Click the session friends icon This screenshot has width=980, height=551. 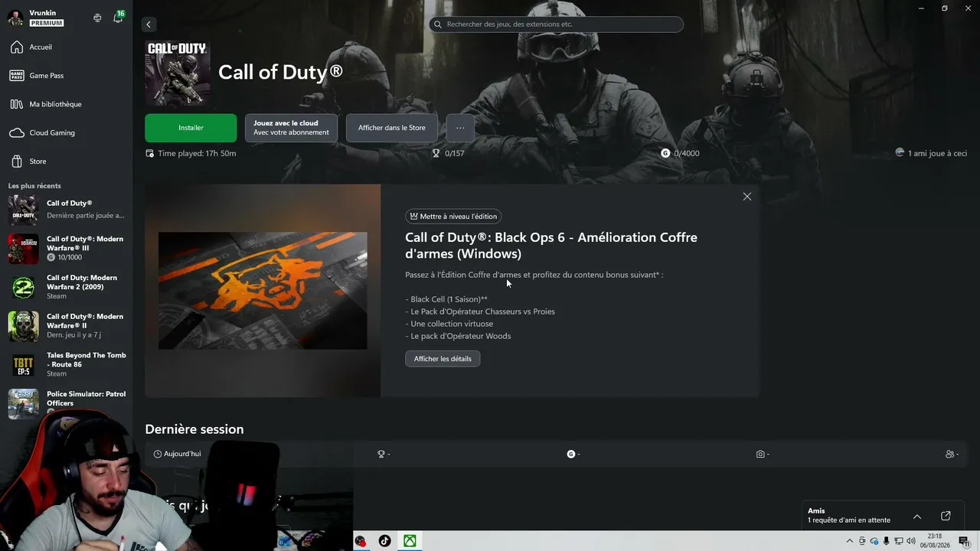tap(950, 454)
